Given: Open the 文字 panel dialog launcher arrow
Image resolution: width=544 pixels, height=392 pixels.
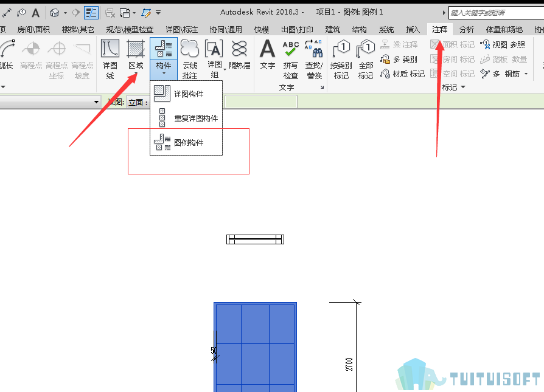Looking at the screenshot, I should (323, 88).
